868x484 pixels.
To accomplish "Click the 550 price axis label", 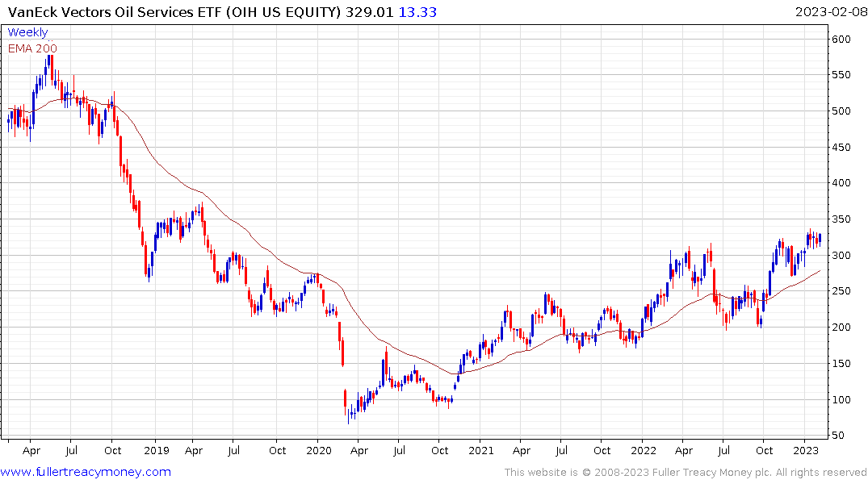I will coord(841,75).
